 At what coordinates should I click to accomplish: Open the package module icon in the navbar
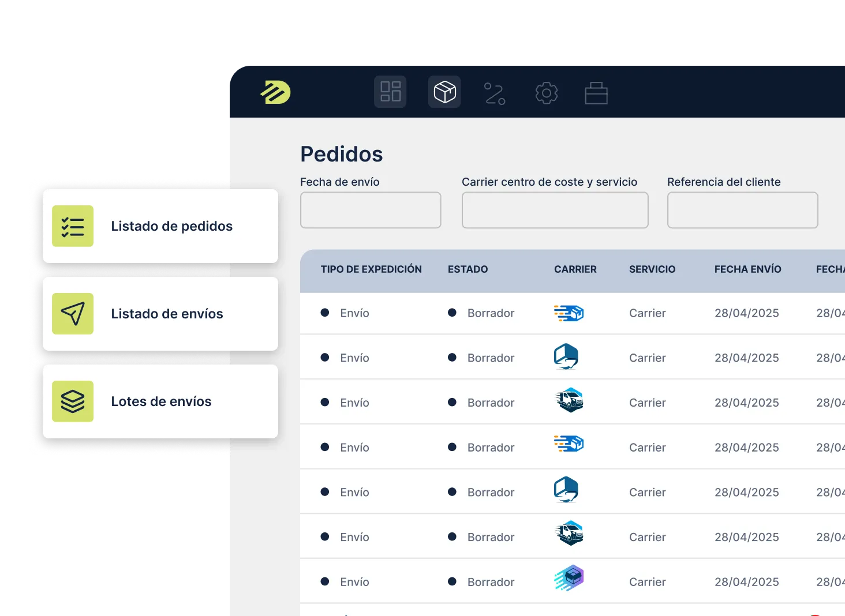pyautogui.click(x=444, y=92)
